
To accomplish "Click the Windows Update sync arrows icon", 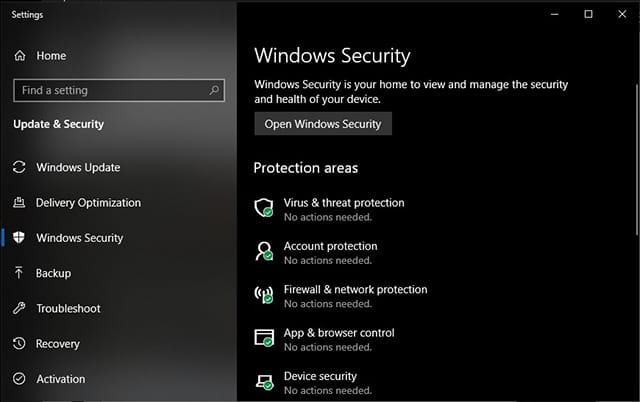I will point(19,167).
